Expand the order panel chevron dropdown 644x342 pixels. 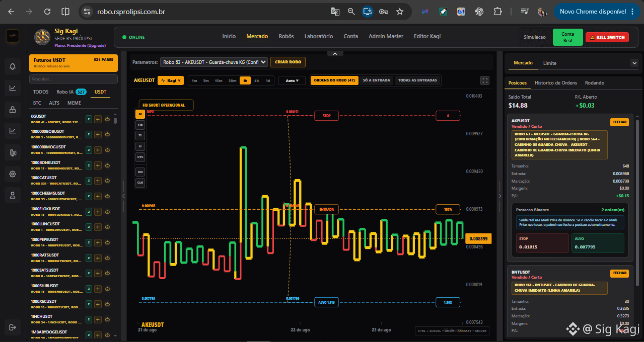(634, 63)
